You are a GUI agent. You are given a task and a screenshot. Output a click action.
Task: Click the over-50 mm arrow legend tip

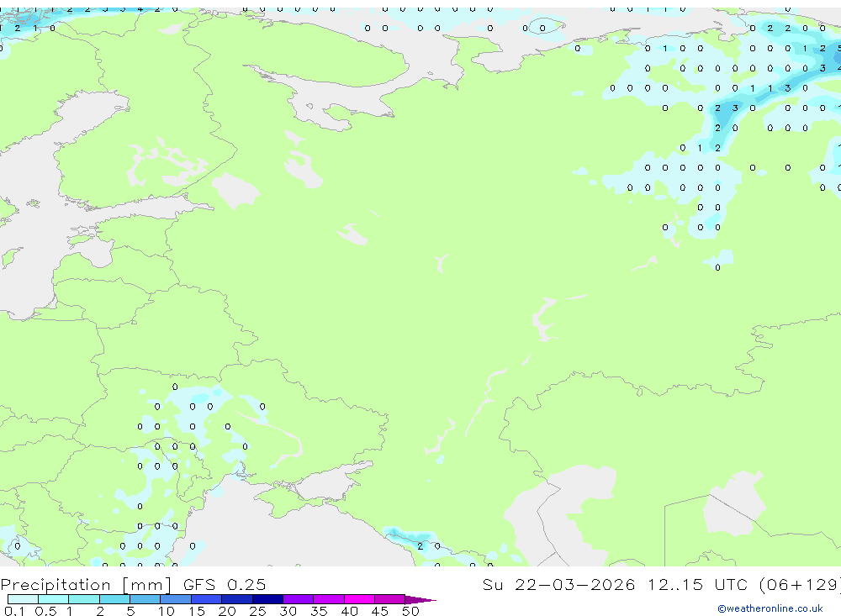pyautogui.click(x=420, y=600)
